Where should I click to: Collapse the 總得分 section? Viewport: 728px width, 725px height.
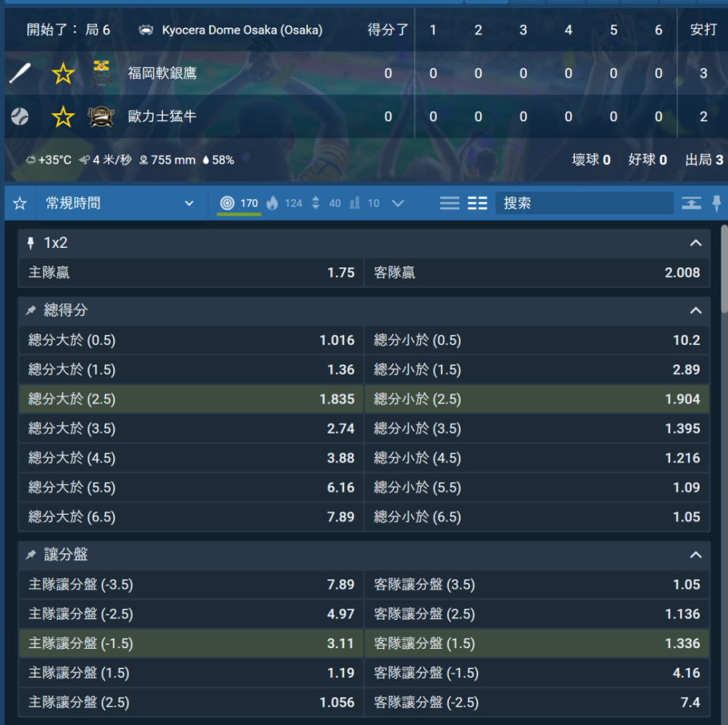[x=695, y=310]
